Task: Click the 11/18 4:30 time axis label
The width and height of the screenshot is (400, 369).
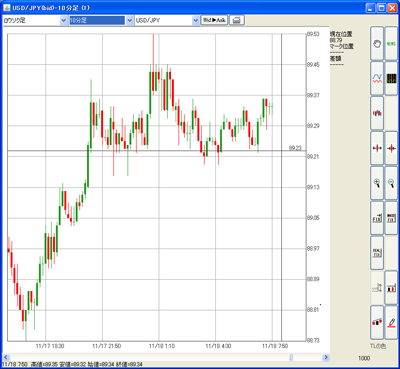Action: pos(218,346)
